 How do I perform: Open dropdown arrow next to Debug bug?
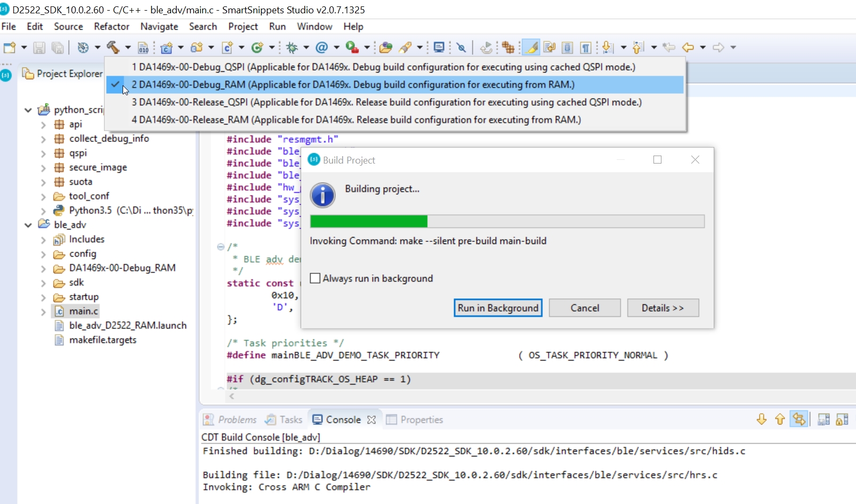pos(306,47)
